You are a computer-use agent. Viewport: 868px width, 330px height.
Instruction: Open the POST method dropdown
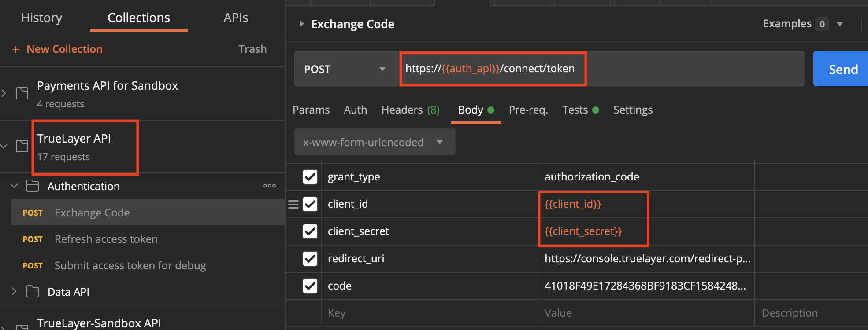346,69
